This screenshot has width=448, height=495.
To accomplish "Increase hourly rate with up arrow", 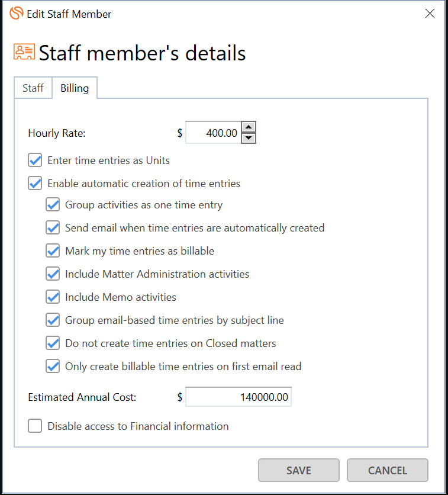I will click(x=249, y=127).
